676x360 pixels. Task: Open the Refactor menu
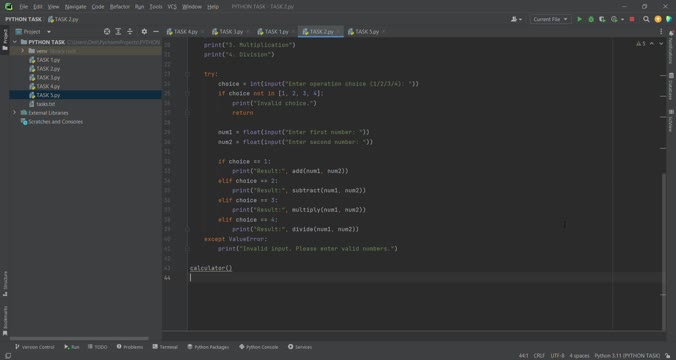(119, 6)
